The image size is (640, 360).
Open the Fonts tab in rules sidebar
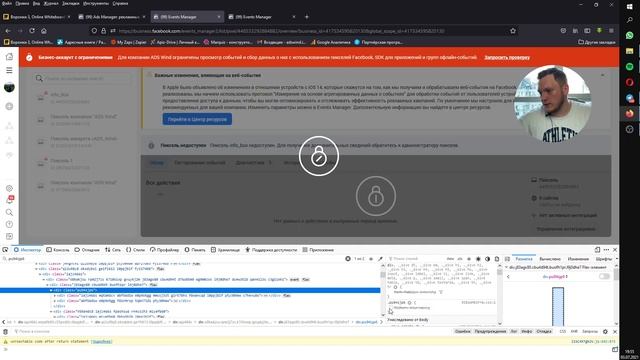click(603, 259)
